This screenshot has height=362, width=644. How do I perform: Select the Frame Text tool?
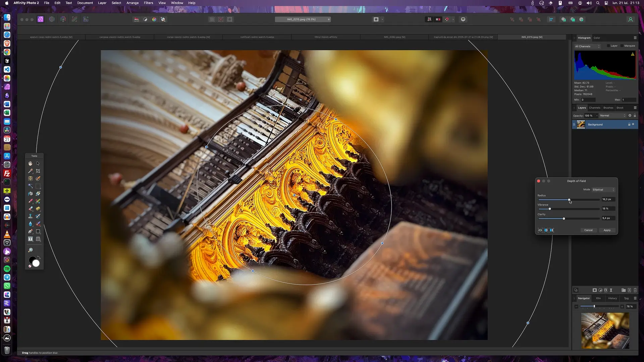coord(30,239)
